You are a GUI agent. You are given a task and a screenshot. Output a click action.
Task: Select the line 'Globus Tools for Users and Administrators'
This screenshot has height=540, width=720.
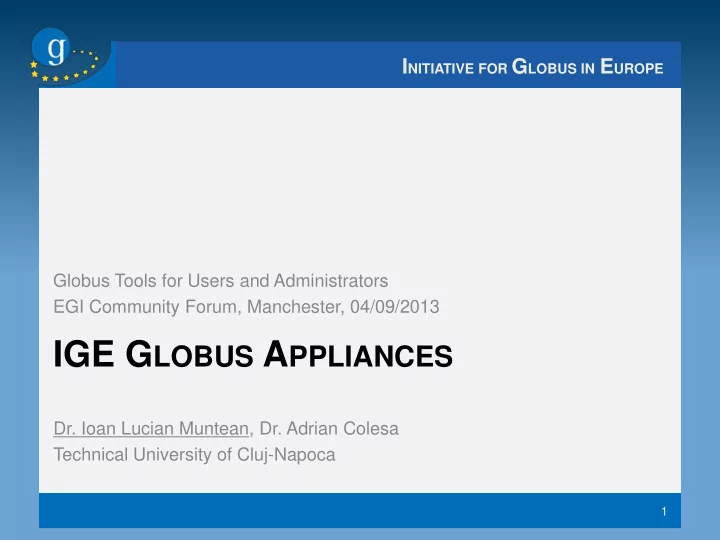pyautogui.click(x=220, y=281)
